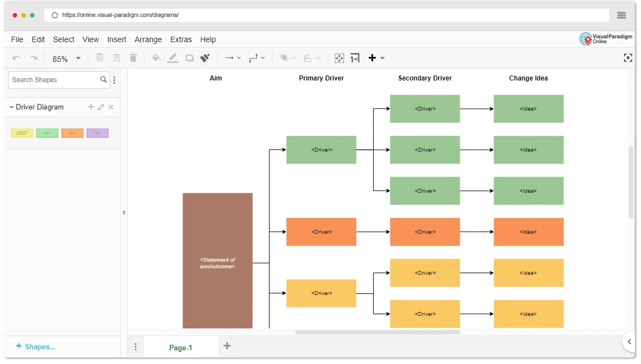Select the Change Idea heading

(x=528, y=78)
